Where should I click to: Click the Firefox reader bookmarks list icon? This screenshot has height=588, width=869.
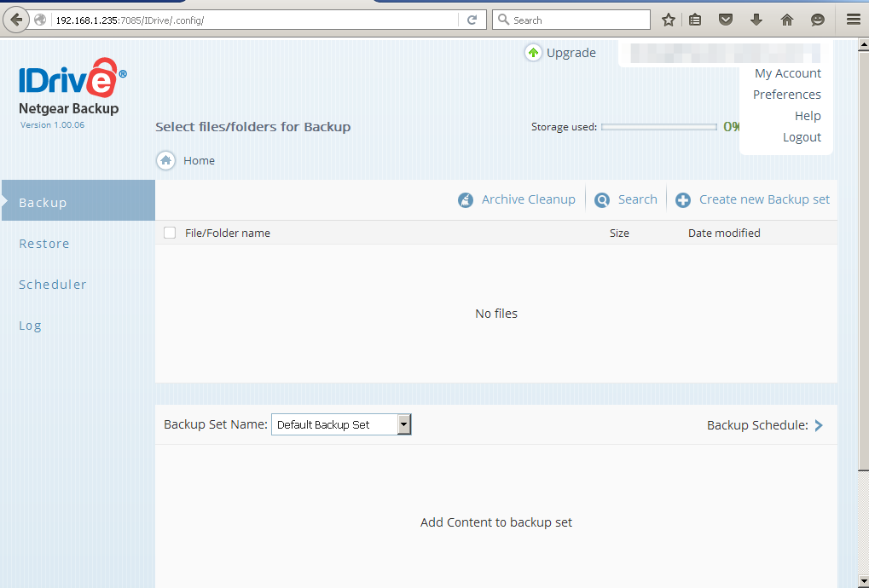coord(694,19)
